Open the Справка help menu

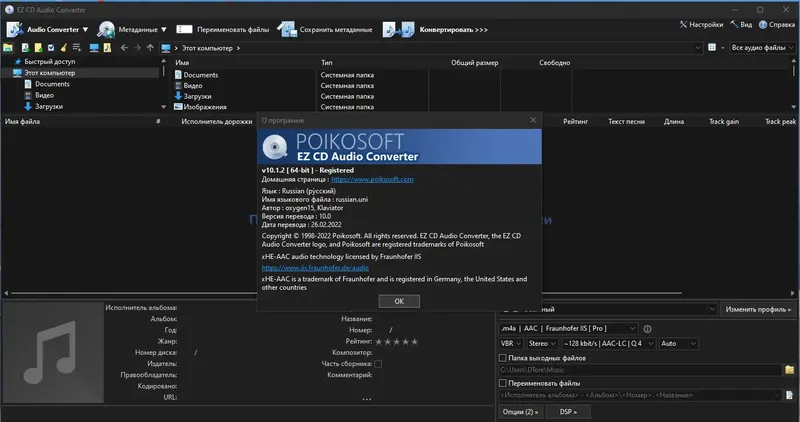(x=777, y=24)
